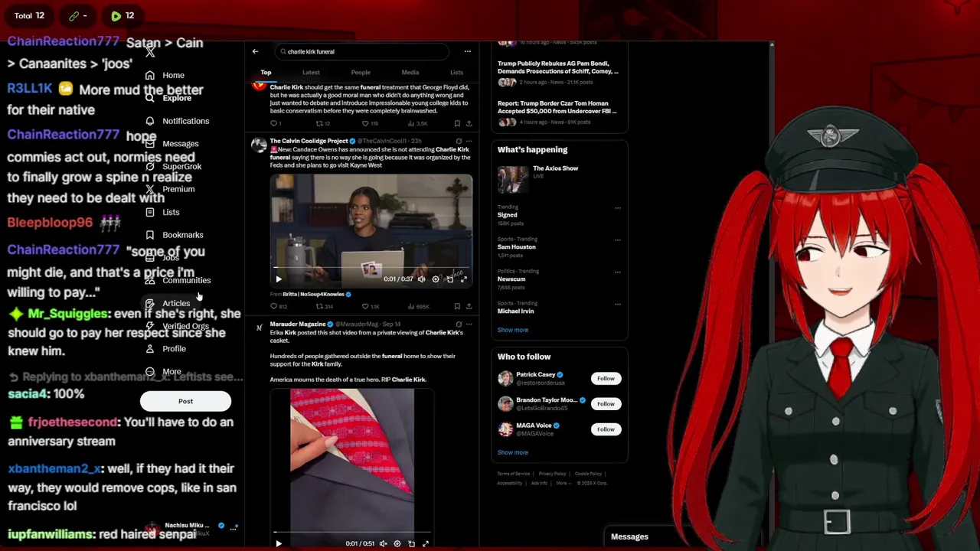Open Trump Publicly Rebukes AG Pam Bondi story
Screen dimensions: 980x551
(558, 67)
